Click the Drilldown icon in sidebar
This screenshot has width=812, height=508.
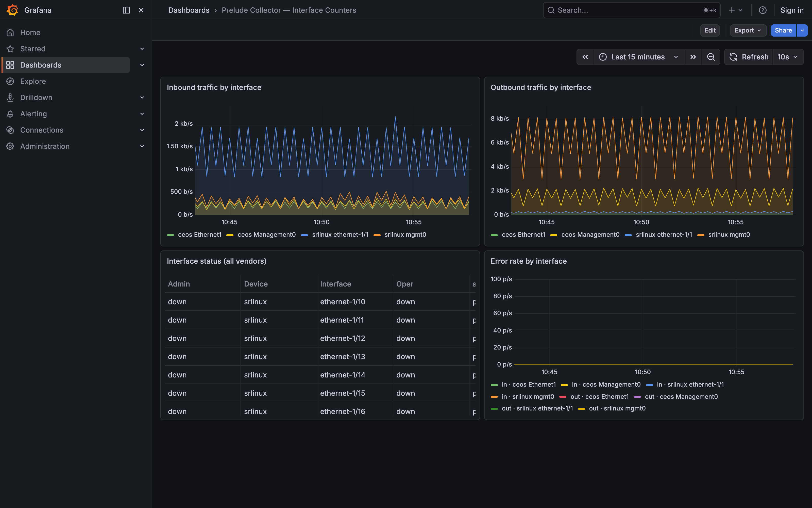pos(10,98)
